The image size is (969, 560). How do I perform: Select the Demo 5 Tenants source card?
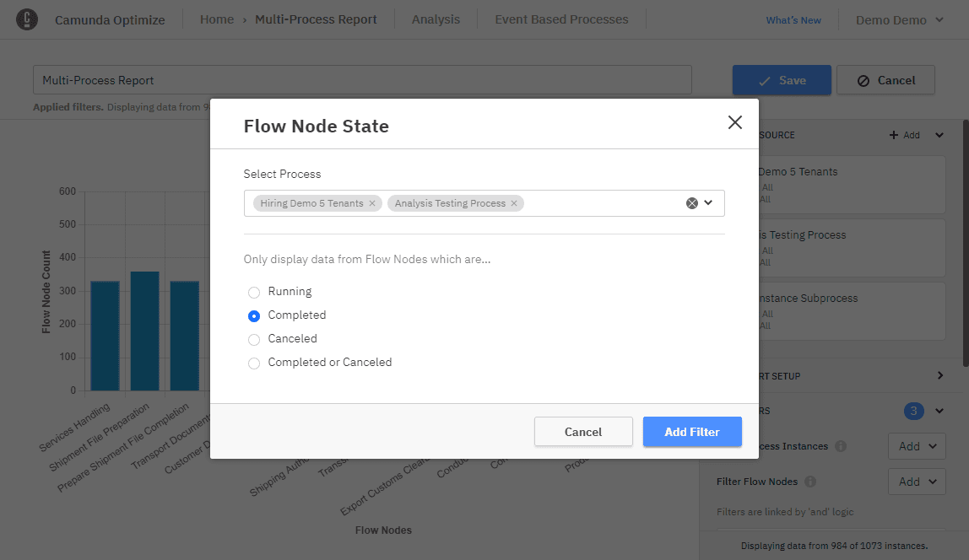click(852, 185)
